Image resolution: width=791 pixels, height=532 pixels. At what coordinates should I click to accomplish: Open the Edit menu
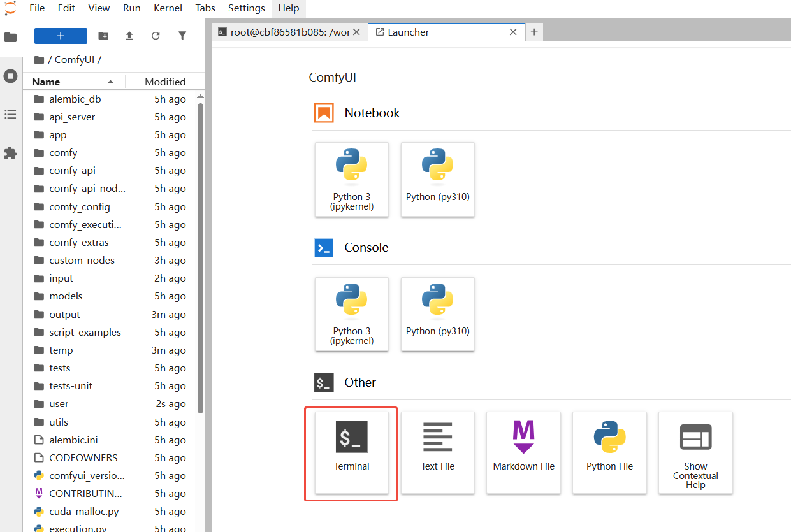point(66,8)
